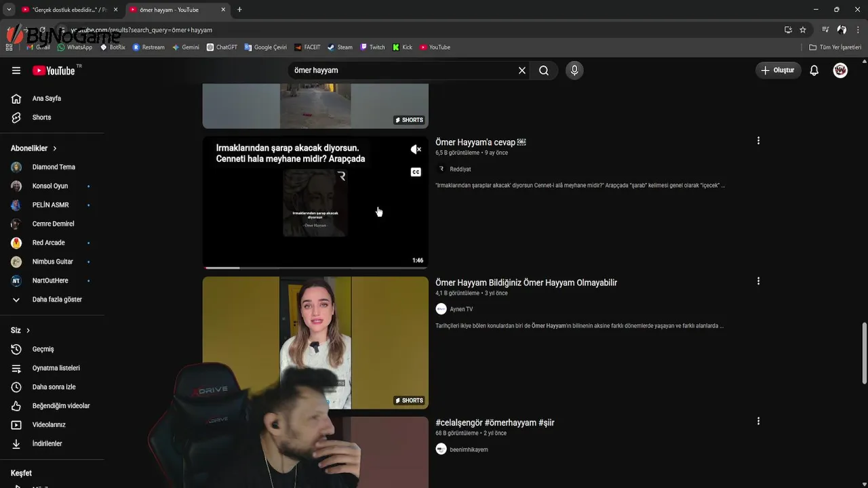This screenshot has height=488, width=868.
Task: Open the tab search dropdown arrow
Action: (x=9, y=9)
